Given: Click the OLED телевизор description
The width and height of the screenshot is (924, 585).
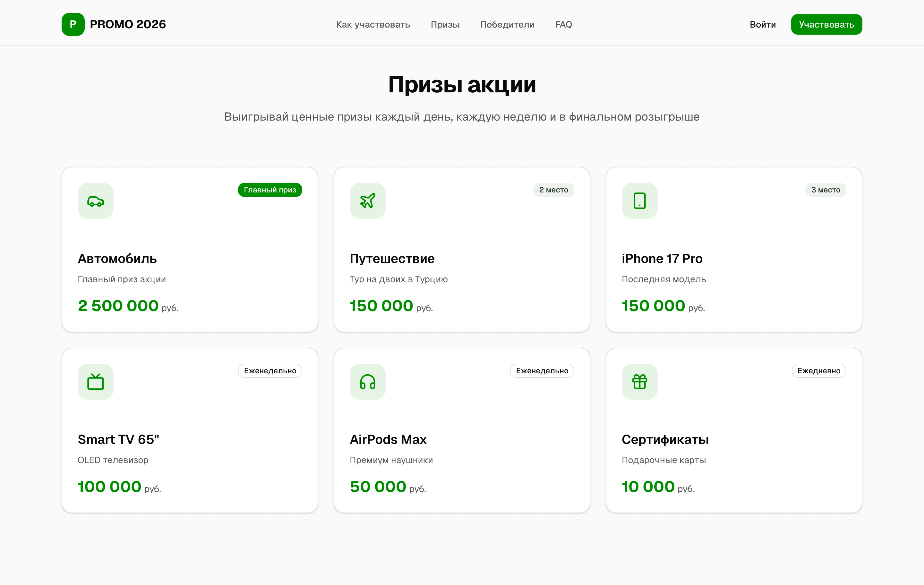Looking at the screenshot, I should click(113, 460).
